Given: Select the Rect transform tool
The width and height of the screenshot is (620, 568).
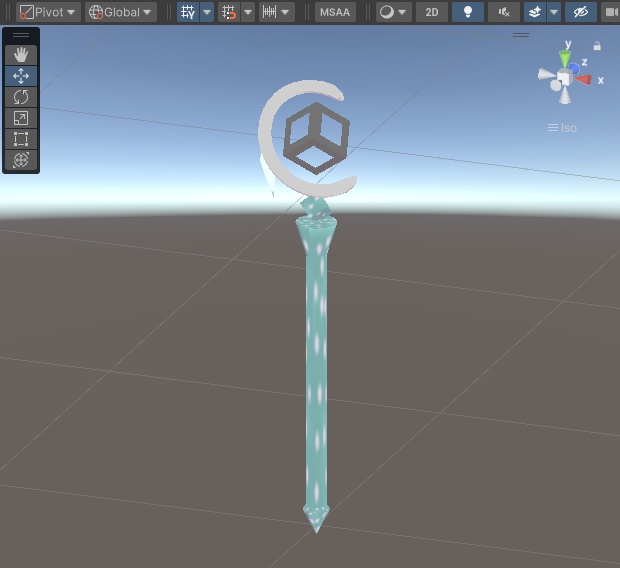Looking at the screenshot, I should [21, 139].
